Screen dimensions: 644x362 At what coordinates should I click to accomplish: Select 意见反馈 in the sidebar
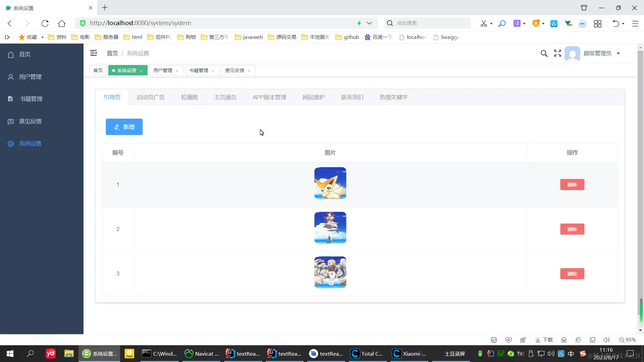(x=30, y=121)
